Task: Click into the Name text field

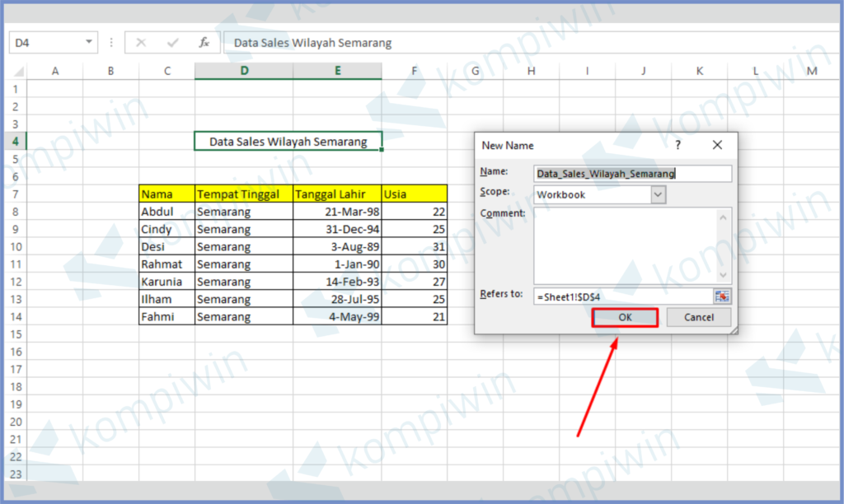Action: pyautogui.click(x=631, y=174)
